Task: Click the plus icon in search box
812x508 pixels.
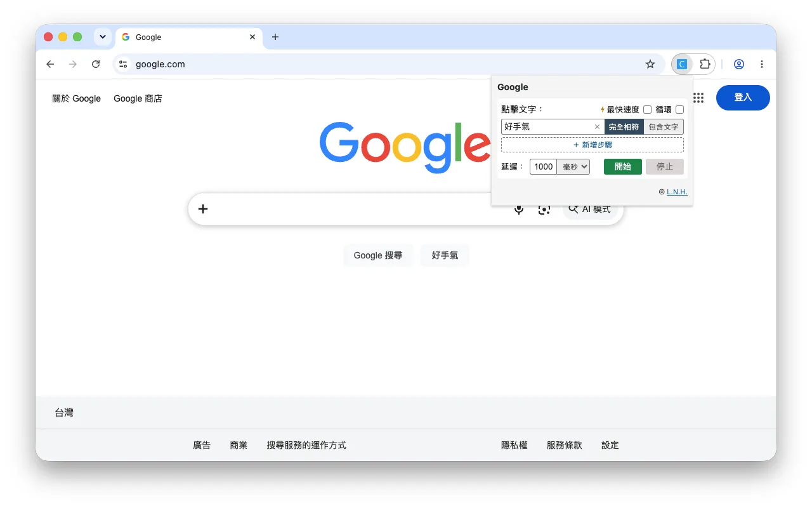Action: point(203,209)
